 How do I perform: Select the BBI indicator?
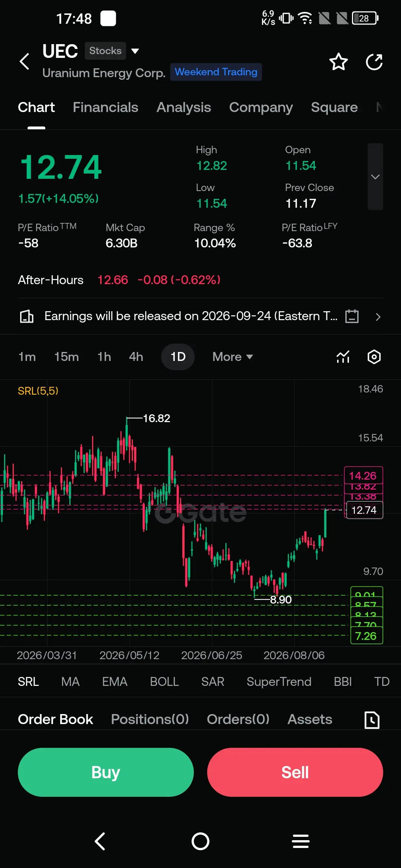point(343,682)
